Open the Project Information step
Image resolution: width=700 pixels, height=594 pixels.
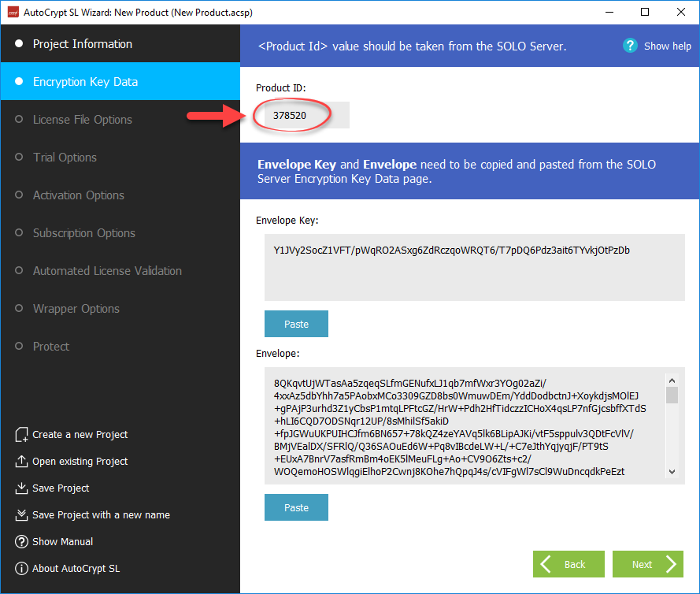(x=120, y=44)
